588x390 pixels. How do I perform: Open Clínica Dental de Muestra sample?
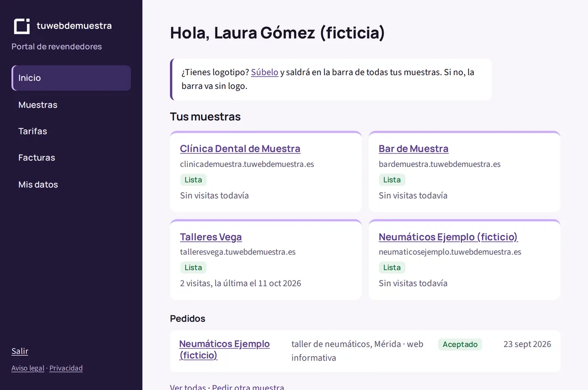240,149
